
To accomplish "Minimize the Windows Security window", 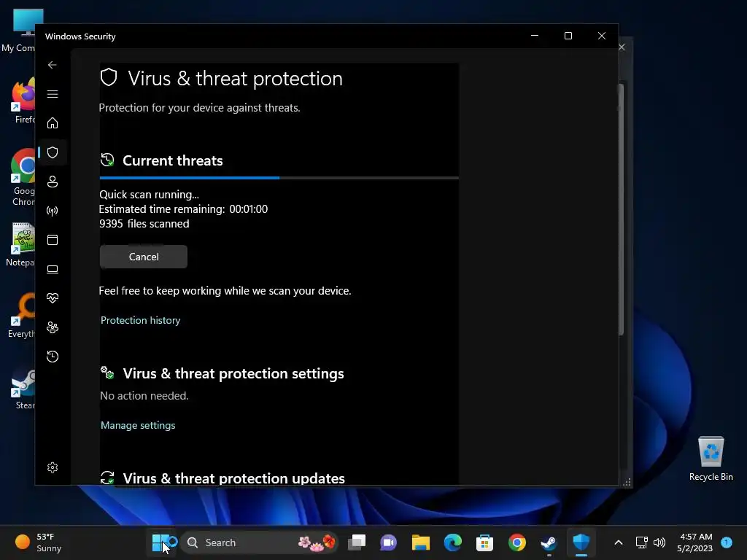I will 535,36.
